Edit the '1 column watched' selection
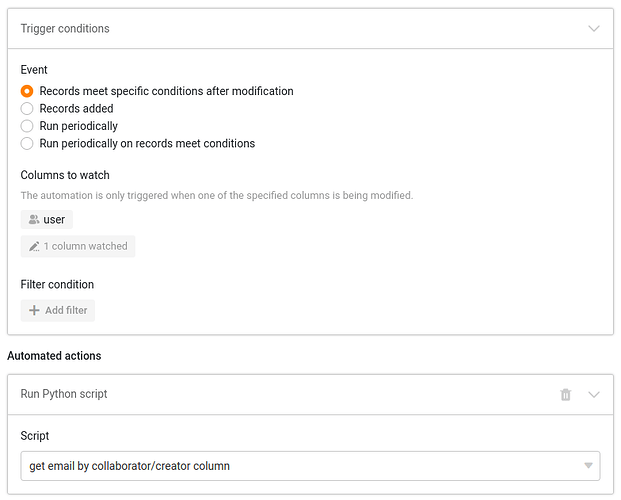621x500 pixels. (x=78, y=246)
